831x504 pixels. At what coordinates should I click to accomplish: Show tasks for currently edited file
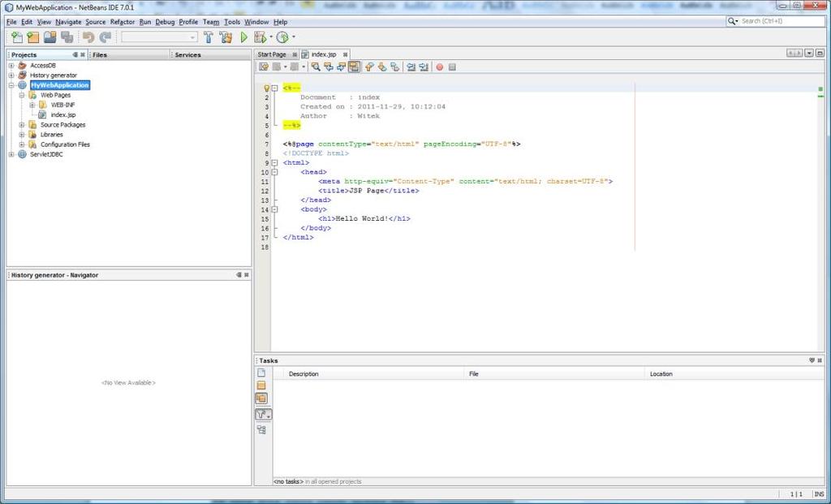pos(261,373)
